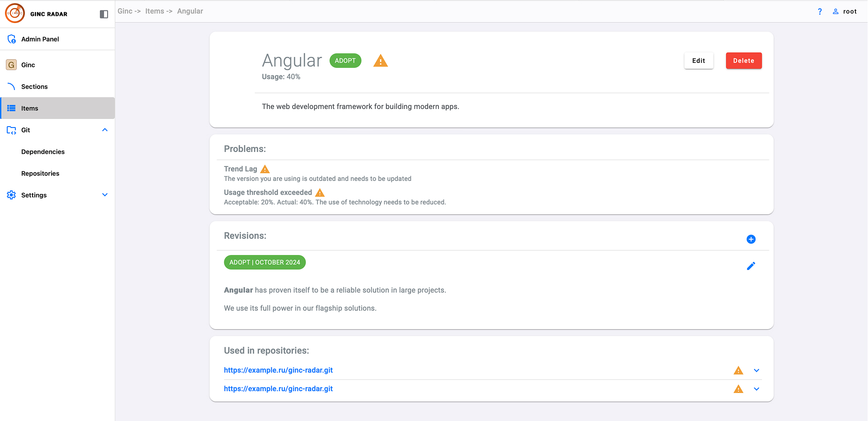Click the Ginc G avatar icon

pyautogui.click(x=11, y=65)
